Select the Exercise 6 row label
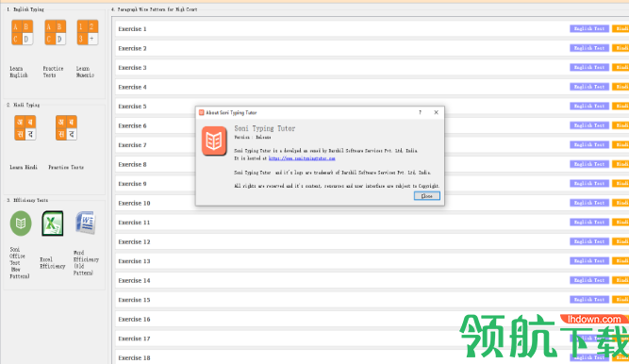 (132, 125)
